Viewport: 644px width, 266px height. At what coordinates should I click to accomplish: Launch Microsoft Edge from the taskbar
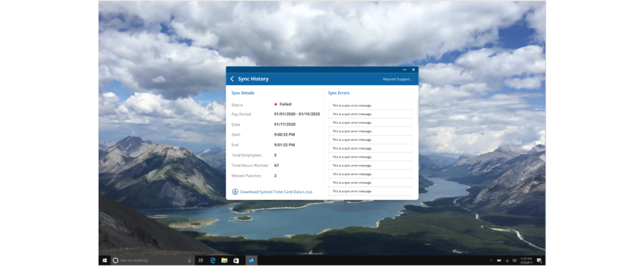[213, 260]
